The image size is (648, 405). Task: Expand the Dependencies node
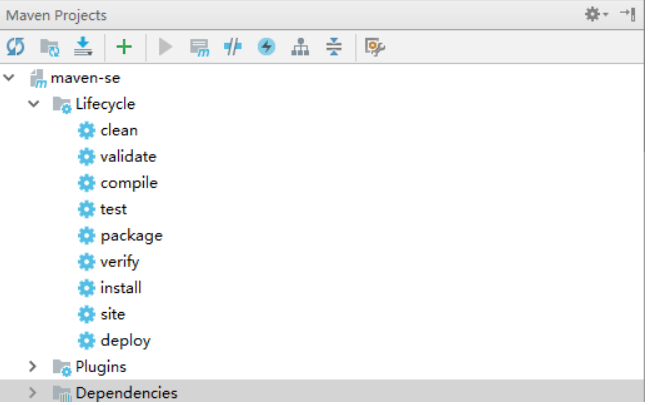click(33, 393)
